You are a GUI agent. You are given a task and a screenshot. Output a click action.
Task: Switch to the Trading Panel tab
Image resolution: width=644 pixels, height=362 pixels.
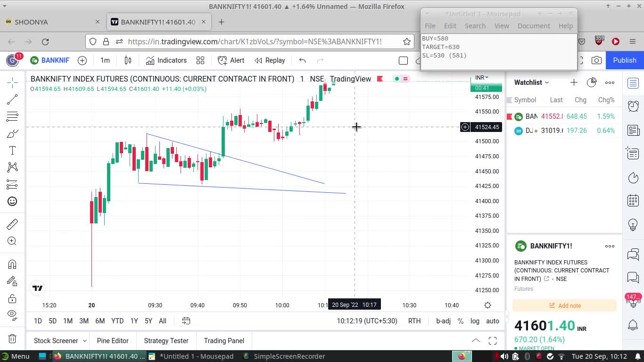[224, 341]
